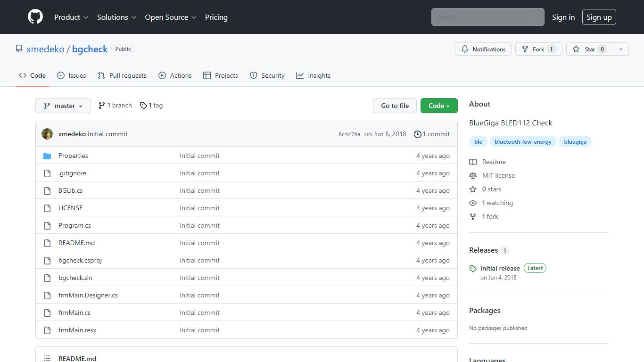
Task: Click the file icon next to BGLib.cs
Action: pos(47,190)
